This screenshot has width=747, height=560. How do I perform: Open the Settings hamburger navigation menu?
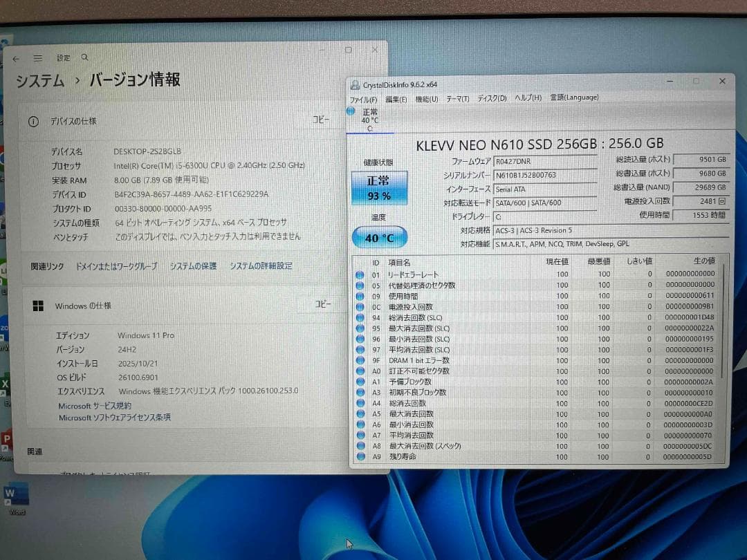coord(37,58)
